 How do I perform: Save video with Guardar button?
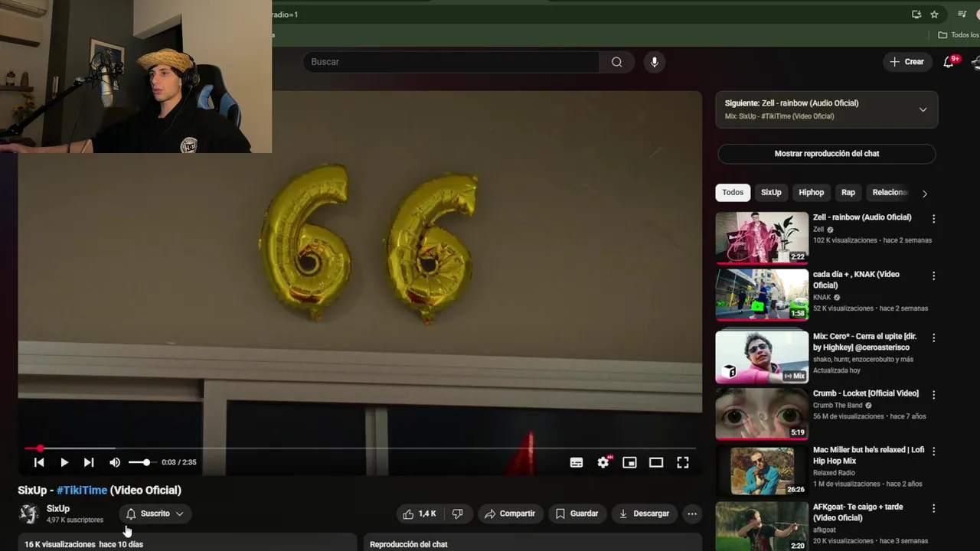click(x=577, y=514)
